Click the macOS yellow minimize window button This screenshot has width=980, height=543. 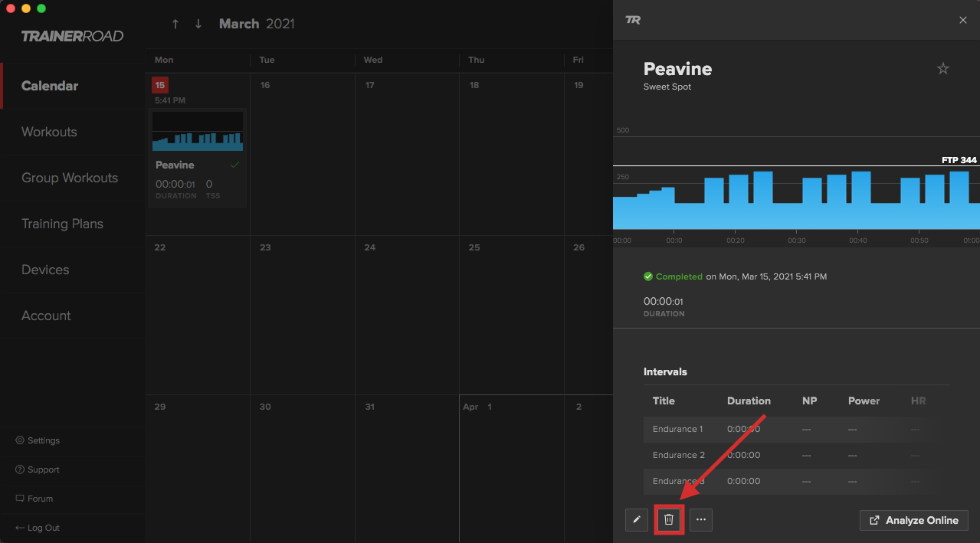(26, 8)
